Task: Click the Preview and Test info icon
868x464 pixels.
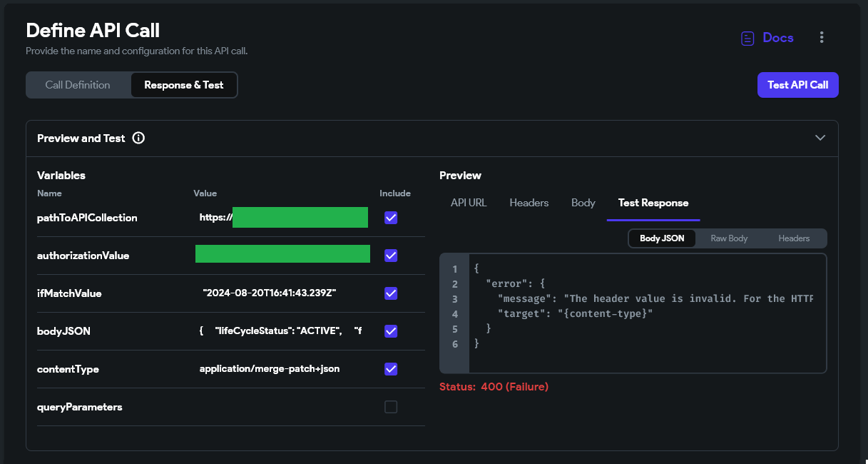Action: click(138, 138)
